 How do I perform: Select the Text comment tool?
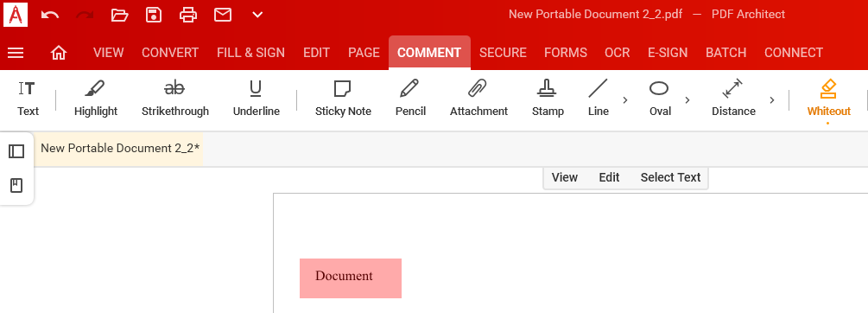coord(28,99)
